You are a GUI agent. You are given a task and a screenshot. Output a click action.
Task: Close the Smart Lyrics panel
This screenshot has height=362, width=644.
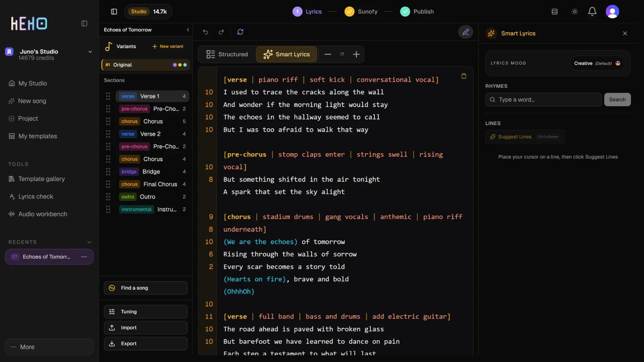(625, 33)
